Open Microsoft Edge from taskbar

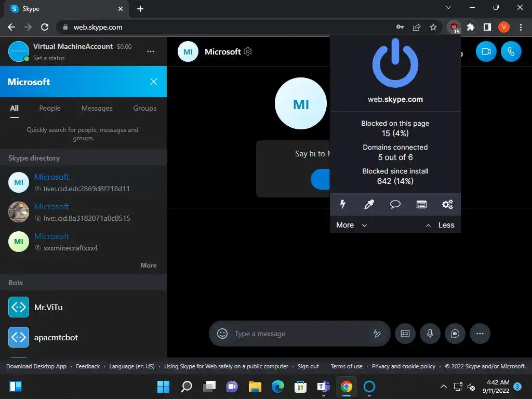coord(278,387)
